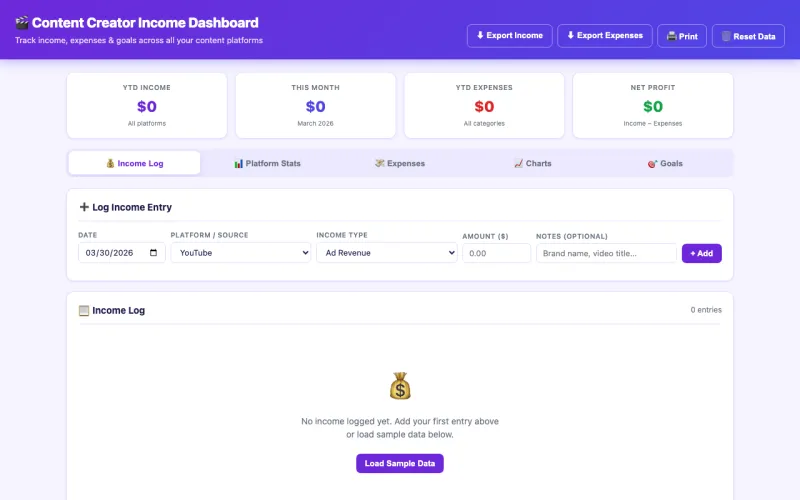Screen dimensions: 800x500
Task: Click the Amount input field
Action: click(x=496, y=253)
